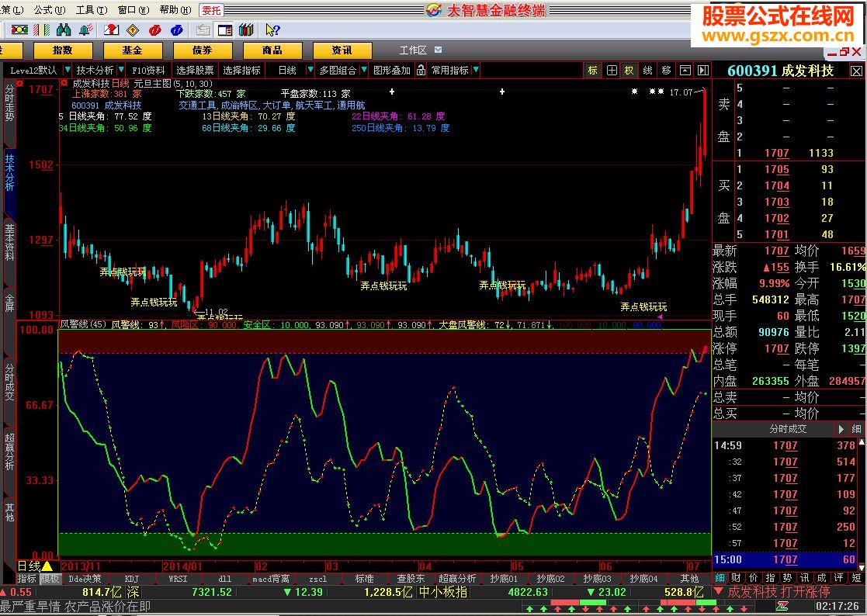This screenshot has width=867, height=616.
Task: Click the red question mark chart icon
Action: (112, 29)
